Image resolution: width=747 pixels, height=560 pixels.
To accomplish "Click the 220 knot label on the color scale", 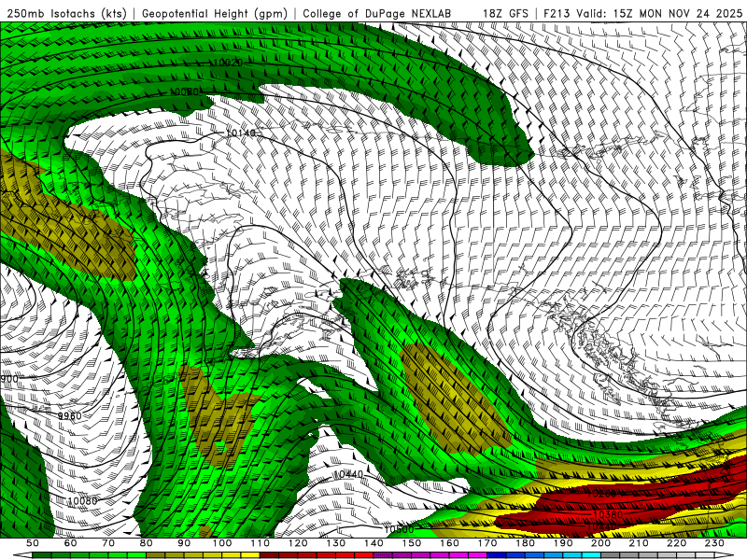I will [x=678, y=543].
